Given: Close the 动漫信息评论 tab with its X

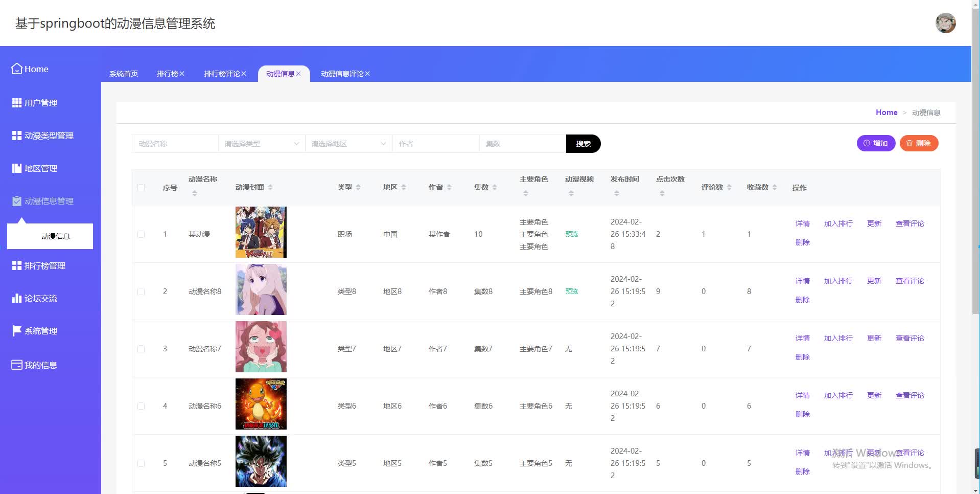Looking at the screenshot, I should [x=367, y=74].
